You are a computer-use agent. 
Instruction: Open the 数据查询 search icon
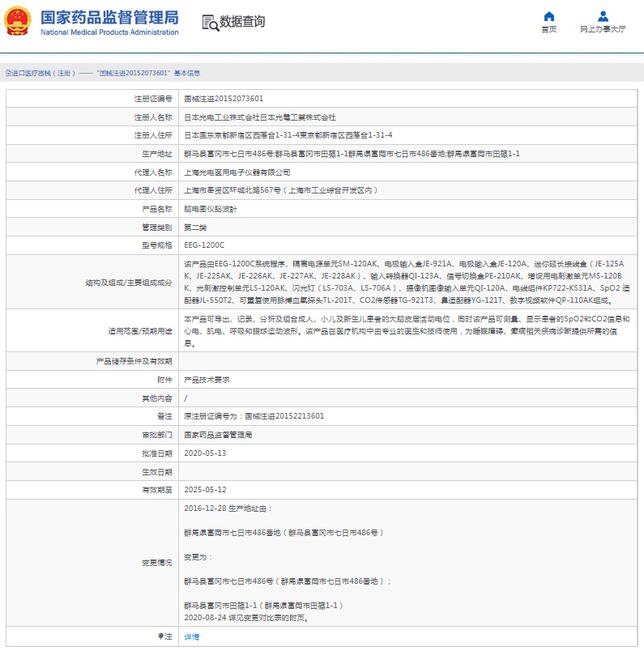pos(211,23)
